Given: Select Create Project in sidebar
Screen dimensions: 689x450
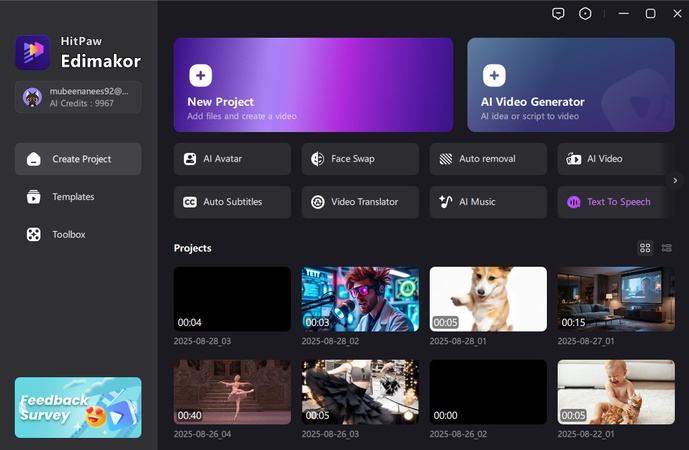Looking at the screenshot, I should 78,159.
